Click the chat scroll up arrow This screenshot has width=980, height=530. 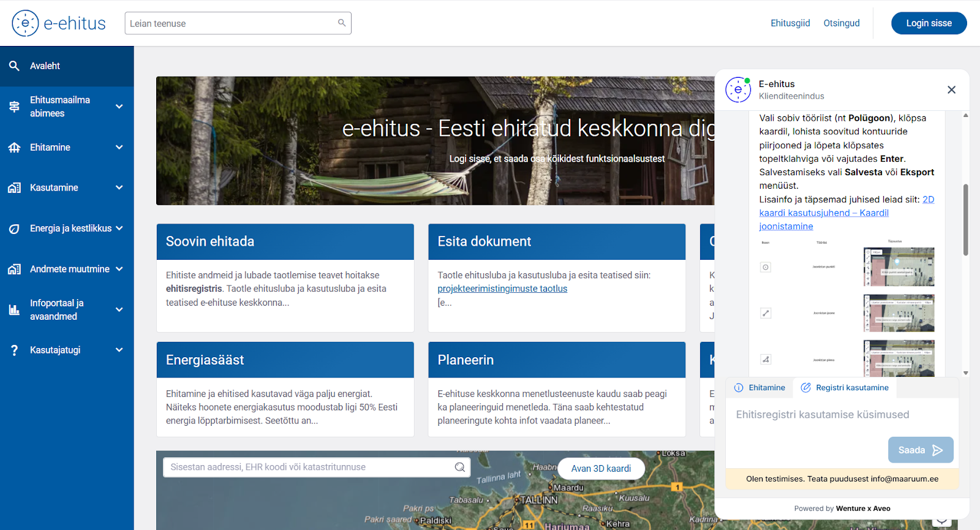click(x=966, y=115)
